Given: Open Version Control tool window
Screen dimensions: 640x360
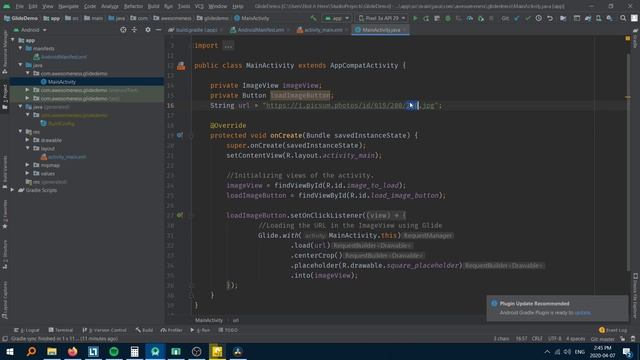Looking at the screenshot, I should pyautogui.click(x=104, y=330).
